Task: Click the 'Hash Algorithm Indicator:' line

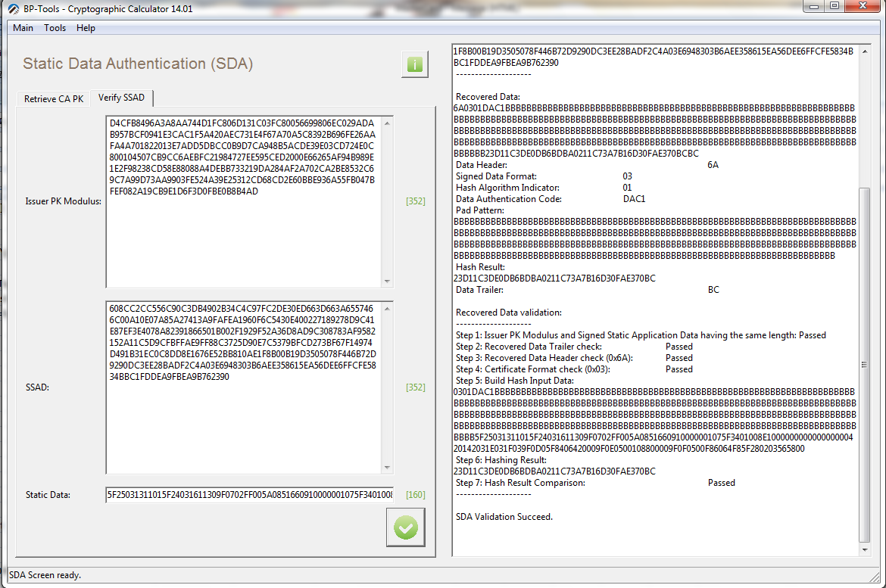Action: click(544, 188)
